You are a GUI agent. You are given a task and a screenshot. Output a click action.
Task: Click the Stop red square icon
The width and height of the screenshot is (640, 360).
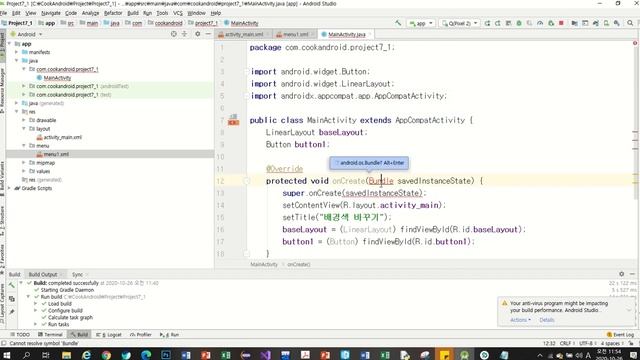click(x=561, y=23)
